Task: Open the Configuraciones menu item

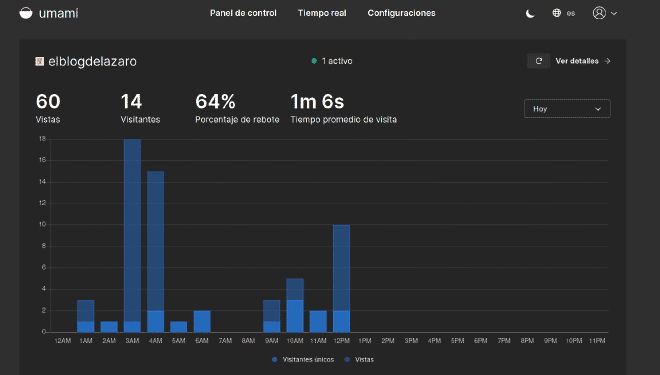Action: [401, 13]
